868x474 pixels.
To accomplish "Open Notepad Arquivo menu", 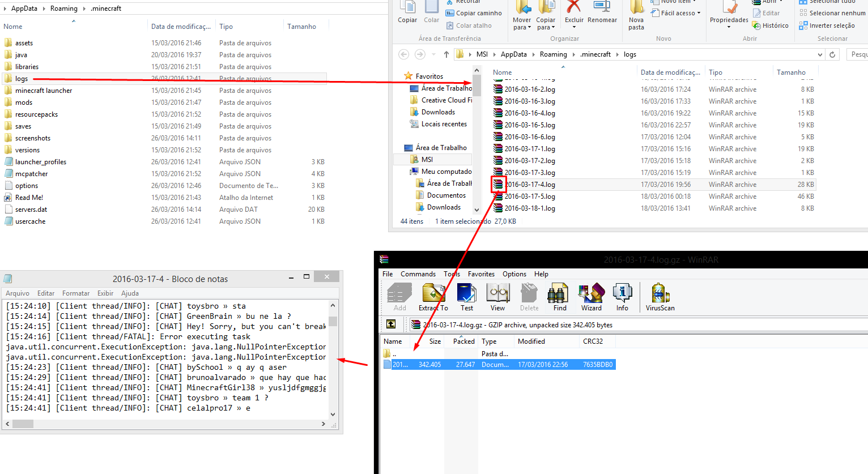I will click(x=18, y=293).
